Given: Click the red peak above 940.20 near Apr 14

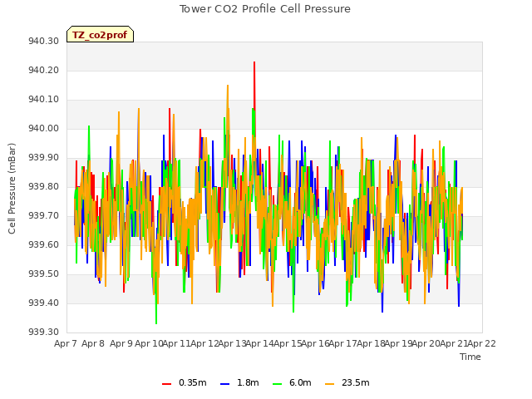Looking at the screenshot, I should [254, 63].
